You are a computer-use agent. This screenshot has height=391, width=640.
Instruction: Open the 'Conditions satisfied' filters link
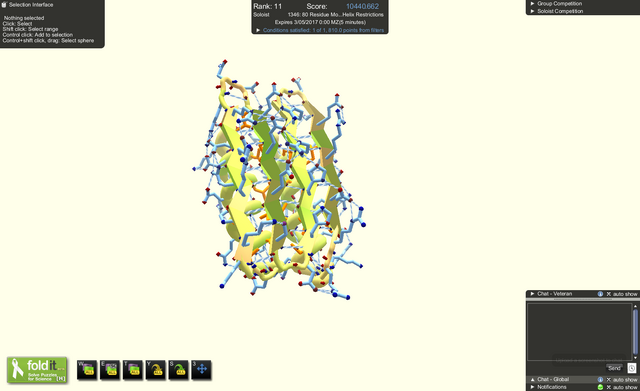click(323, 30)
